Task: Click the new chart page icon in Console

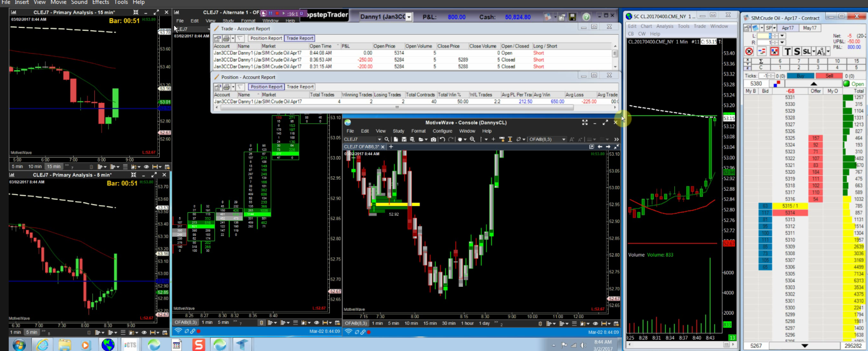Action: tap(396, 139)
